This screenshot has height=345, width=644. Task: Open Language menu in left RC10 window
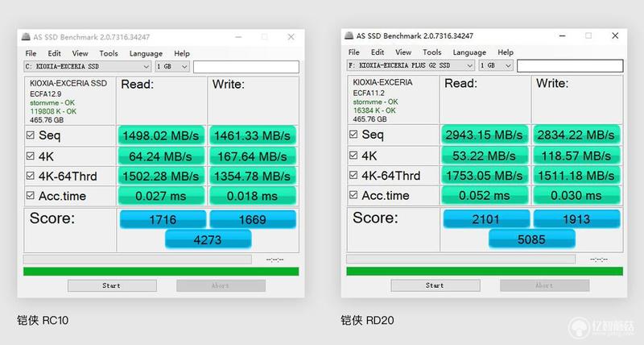(146, 53)
